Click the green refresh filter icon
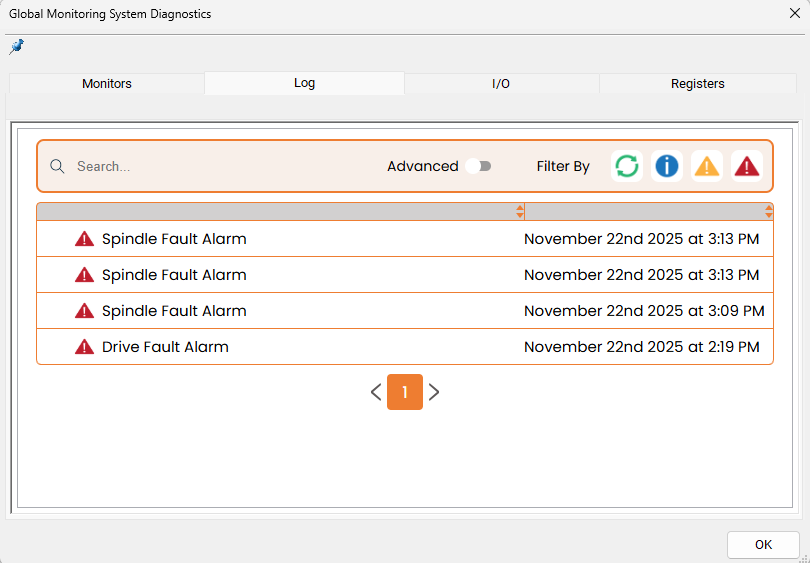 coord(627,166)
